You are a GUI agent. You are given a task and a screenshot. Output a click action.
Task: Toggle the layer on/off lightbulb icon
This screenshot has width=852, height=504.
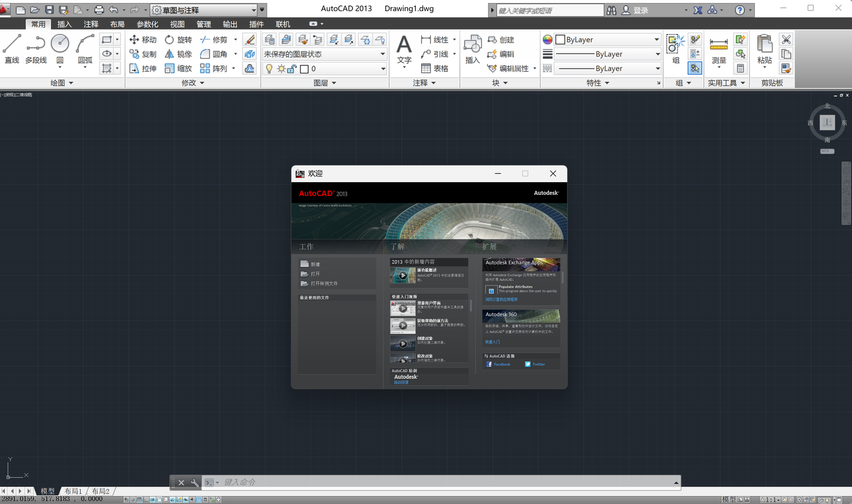(269, 69)
